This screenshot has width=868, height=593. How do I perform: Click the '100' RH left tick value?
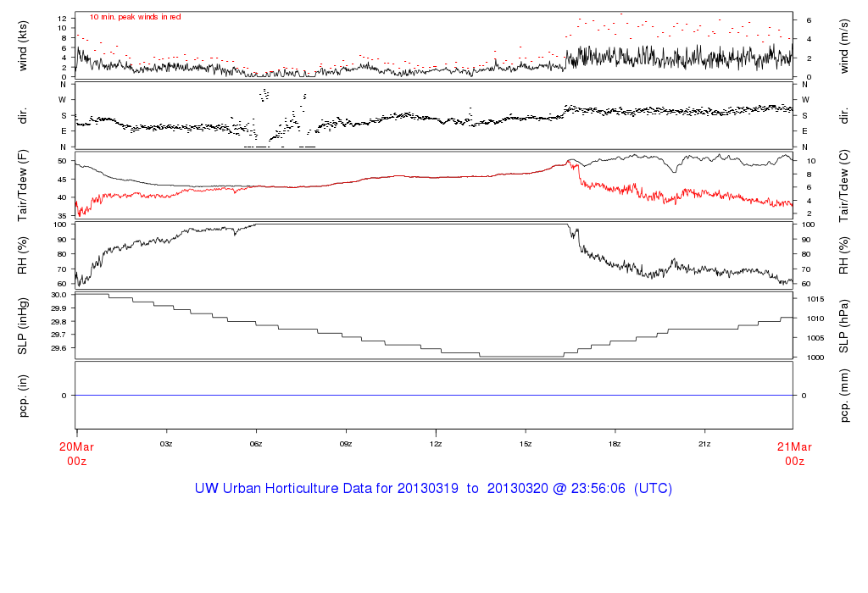pyautogui.click(x=60, y=224)
